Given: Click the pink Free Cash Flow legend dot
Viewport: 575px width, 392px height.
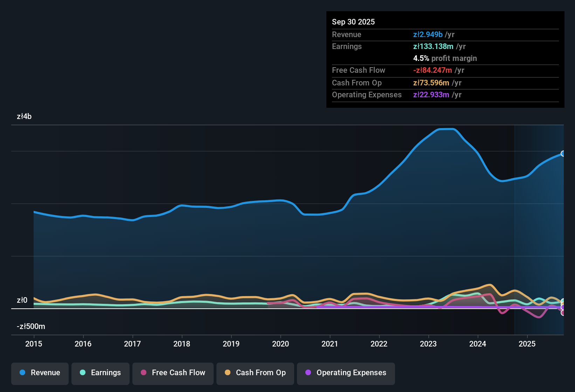Looking at the screenshot, I should coord(144,373).
